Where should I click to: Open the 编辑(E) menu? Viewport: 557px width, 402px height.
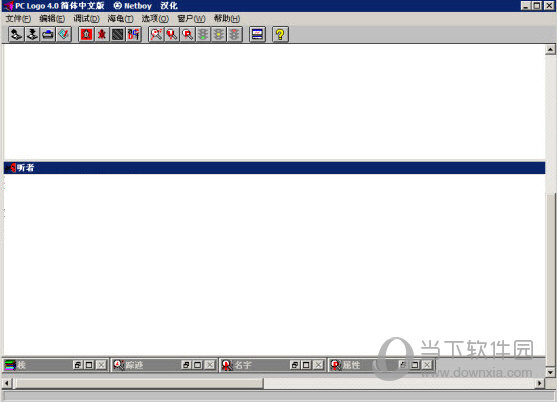coord(52,18)
